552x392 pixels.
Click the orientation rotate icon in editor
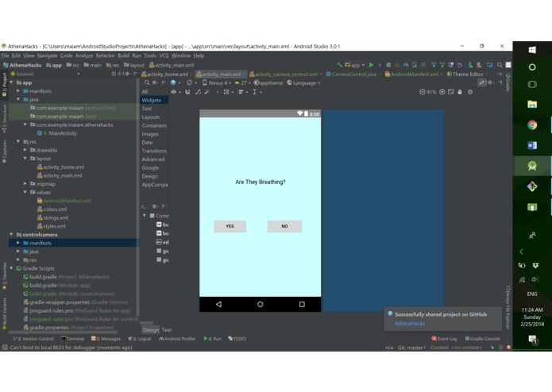pos(189,83)
